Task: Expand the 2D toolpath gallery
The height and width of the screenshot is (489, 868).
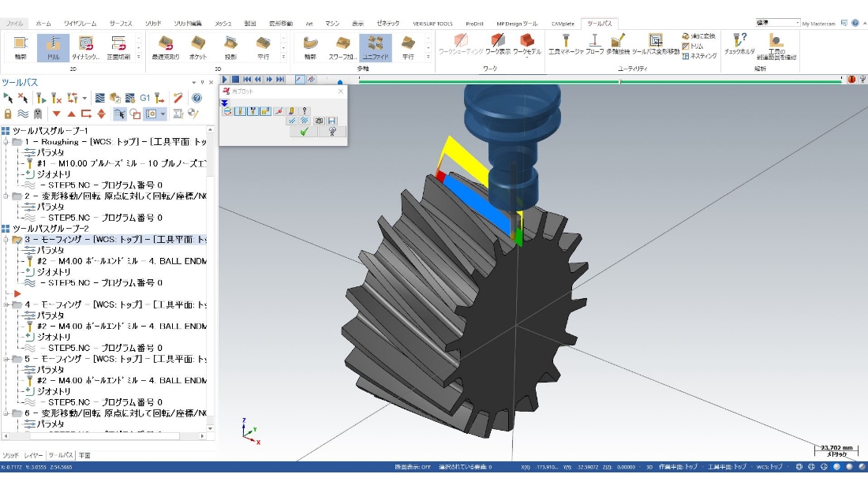Action: 138,57
